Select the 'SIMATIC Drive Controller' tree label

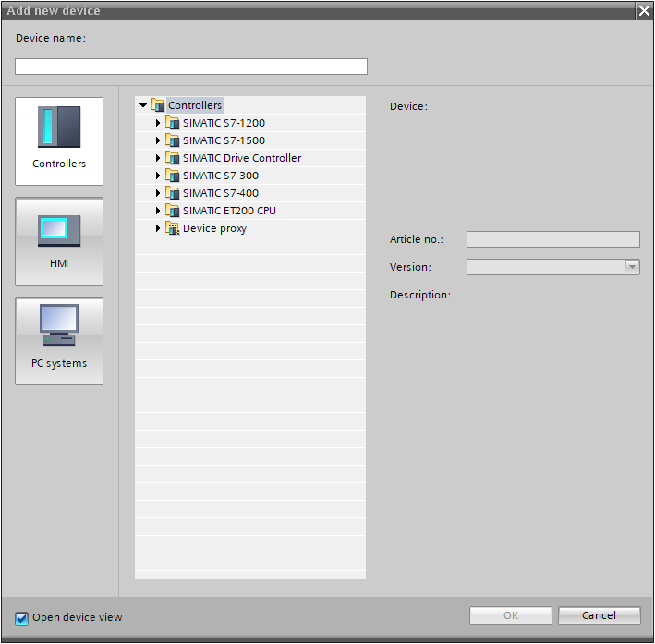click(242, 158)
